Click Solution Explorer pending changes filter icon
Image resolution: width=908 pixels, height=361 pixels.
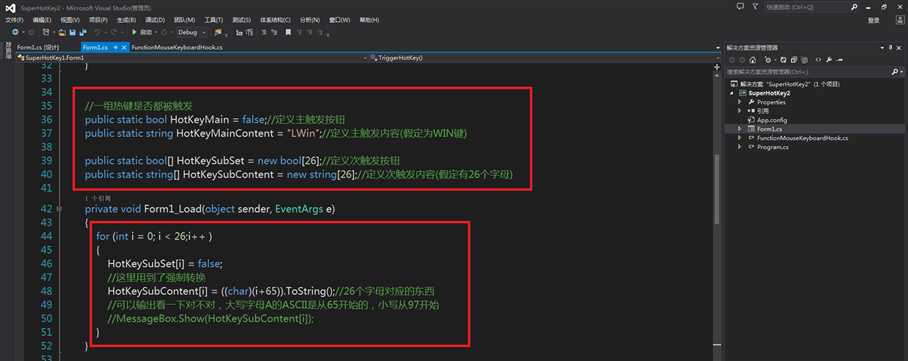(768, 60)
